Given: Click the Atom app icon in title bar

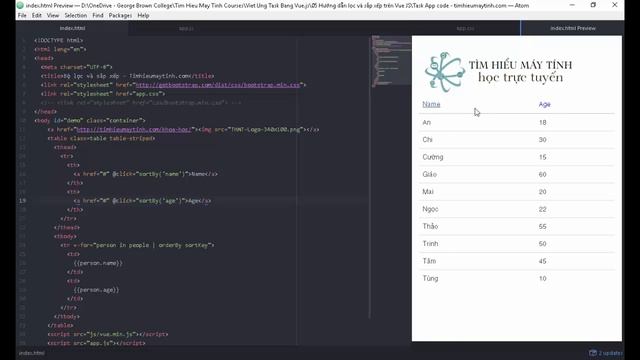Looking at the screenshot, I should tap(20, 5).
